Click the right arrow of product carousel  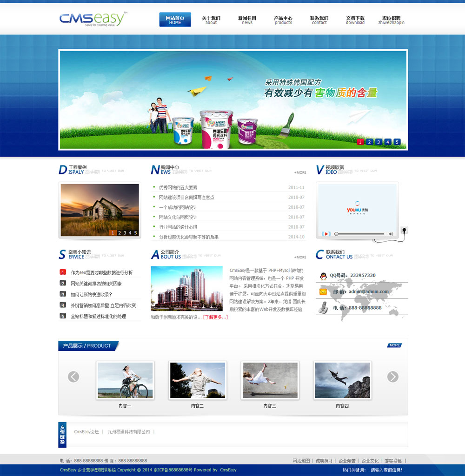393,377
